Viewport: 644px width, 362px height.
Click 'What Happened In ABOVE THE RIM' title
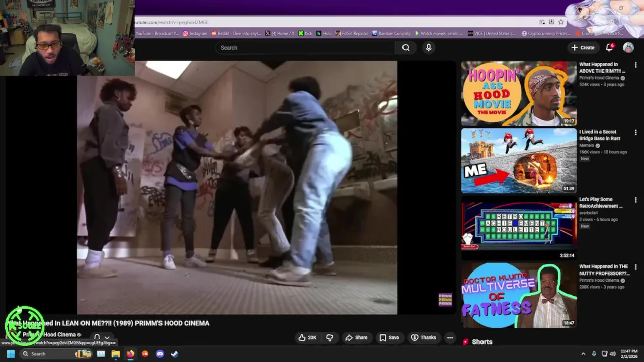tap(602, 68)
